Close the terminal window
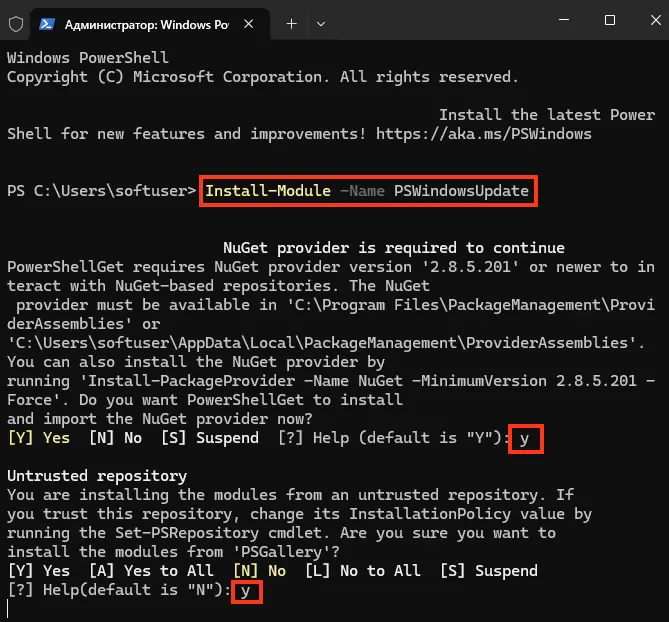This screenshot has width=669, height=622. pos(656,20)
